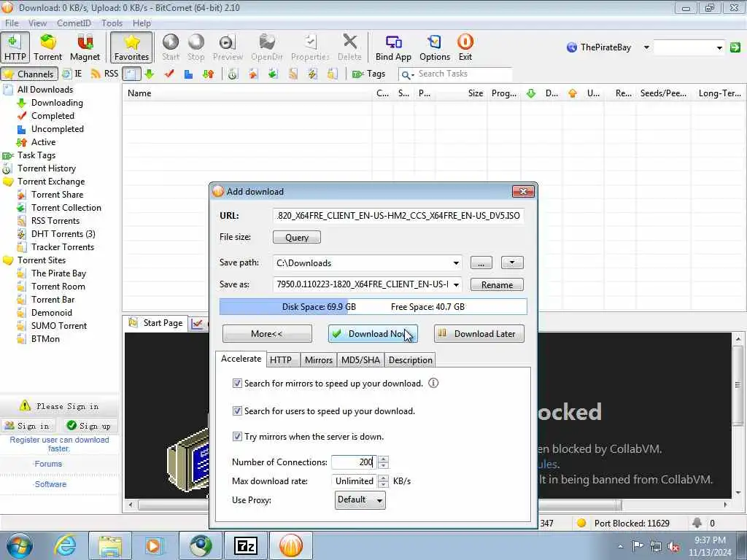The height and width of the screenshot is (560, 747).
Task: Launch Internet Explorer from the taskbar
Action: pyautogui.click(x=64, y=545)
